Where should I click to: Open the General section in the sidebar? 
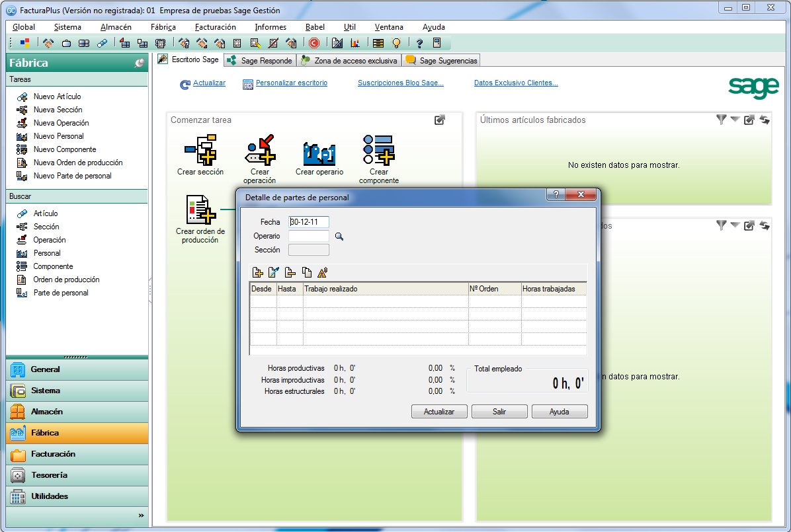77,369
